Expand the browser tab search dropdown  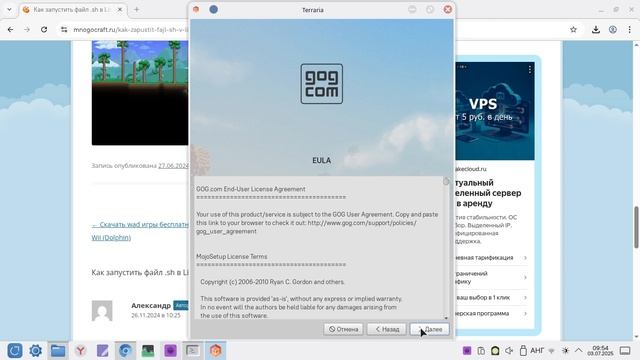pyautogui.click(x=9, y=9)
